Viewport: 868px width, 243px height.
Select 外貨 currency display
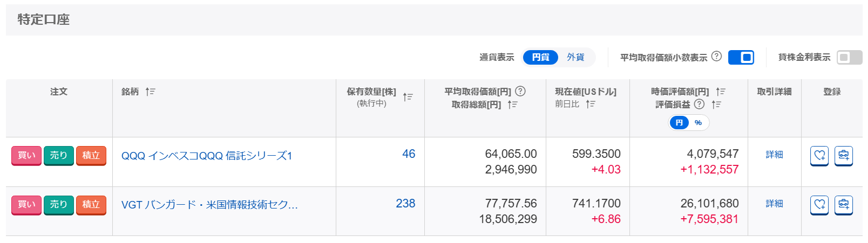(x=575, y=57)
